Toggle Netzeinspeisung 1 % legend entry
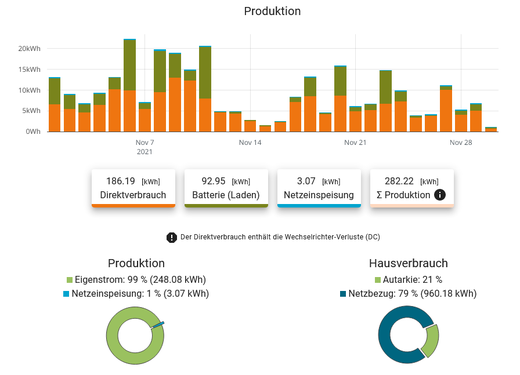520x375 pixels. point(136,294)
